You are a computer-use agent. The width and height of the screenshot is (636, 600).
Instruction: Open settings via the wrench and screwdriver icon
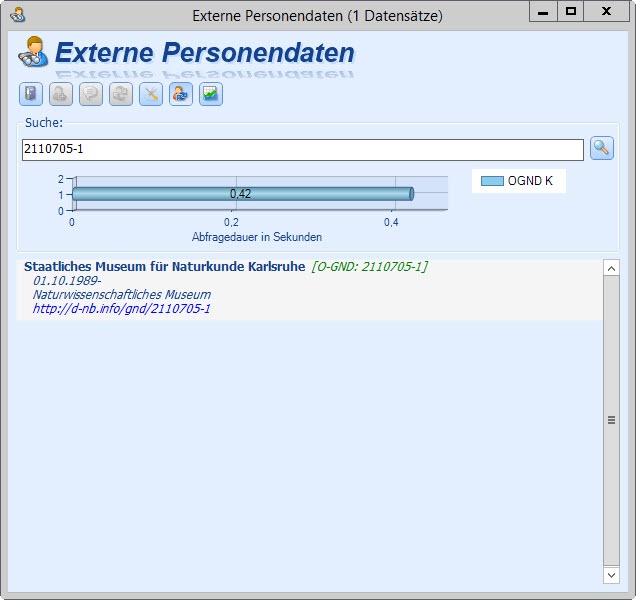(151, 94)
